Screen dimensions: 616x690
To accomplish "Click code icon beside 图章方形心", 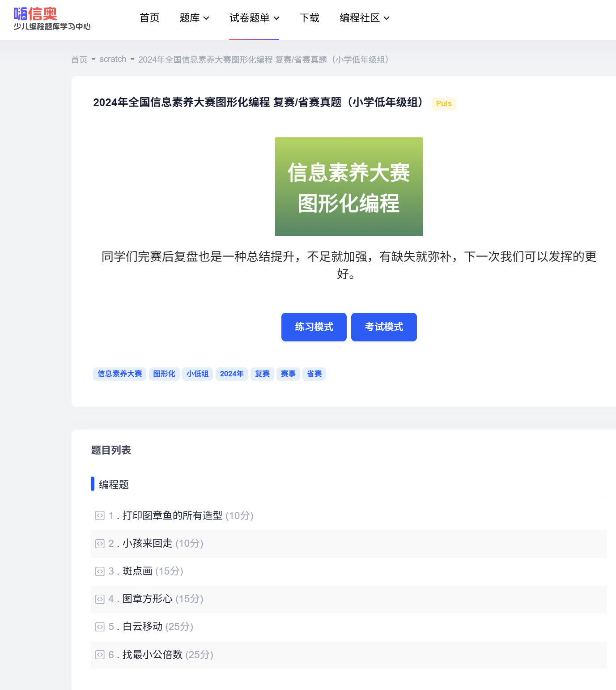I will coord(100,599).
